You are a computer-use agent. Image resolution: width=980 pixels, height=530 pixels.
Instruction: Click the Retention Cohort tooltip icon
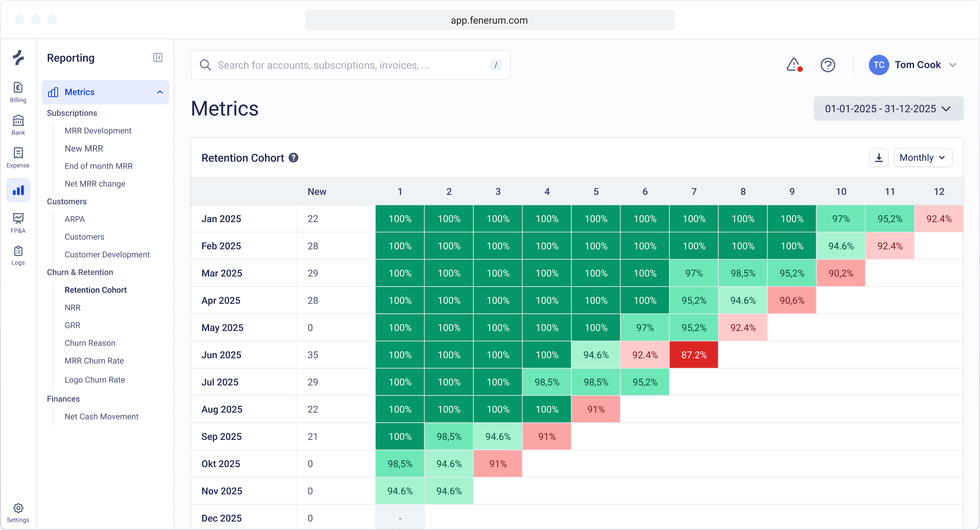pyautogui.click(x=294, y=157)
